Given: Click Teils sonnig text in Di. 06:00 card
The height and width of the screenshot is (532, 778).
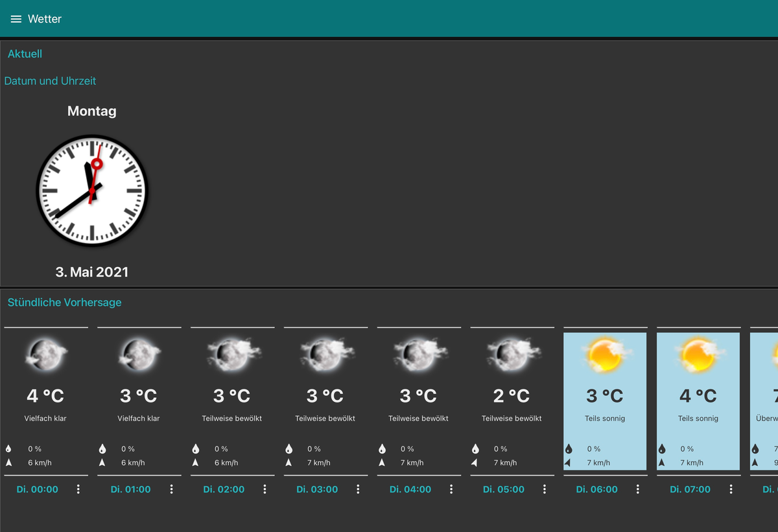Looking at the screenshot, I should pyautogui.click(x=605, y=419).
